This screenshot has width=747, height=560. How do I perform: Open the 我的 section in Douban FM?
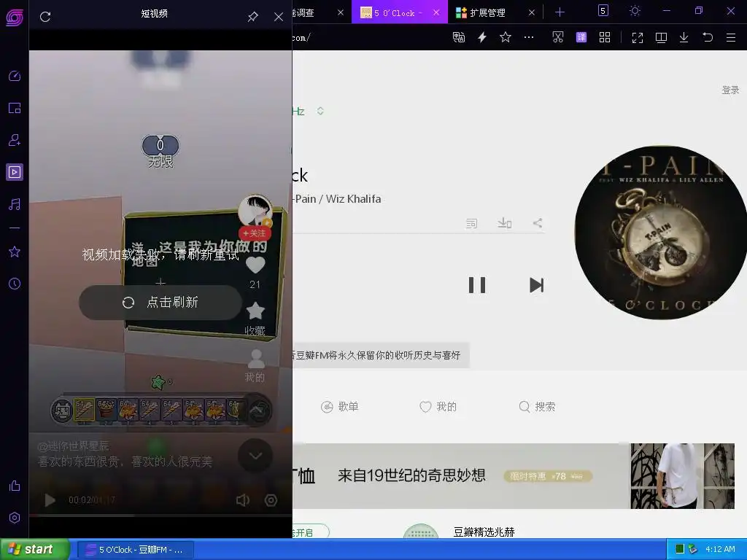pos(438,407)
